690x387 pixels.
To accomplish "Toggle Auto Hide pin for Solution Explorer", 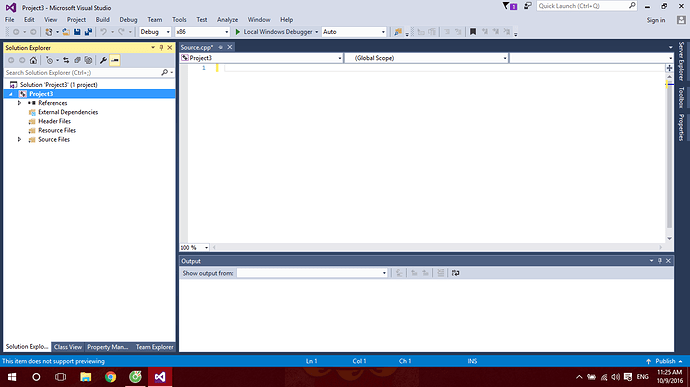I will click(x=161, y=48).
